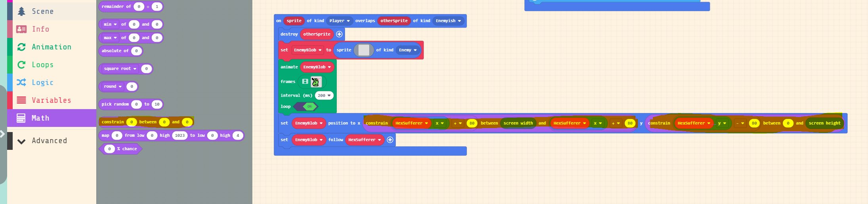Open the Variables category

pos(52,100)
